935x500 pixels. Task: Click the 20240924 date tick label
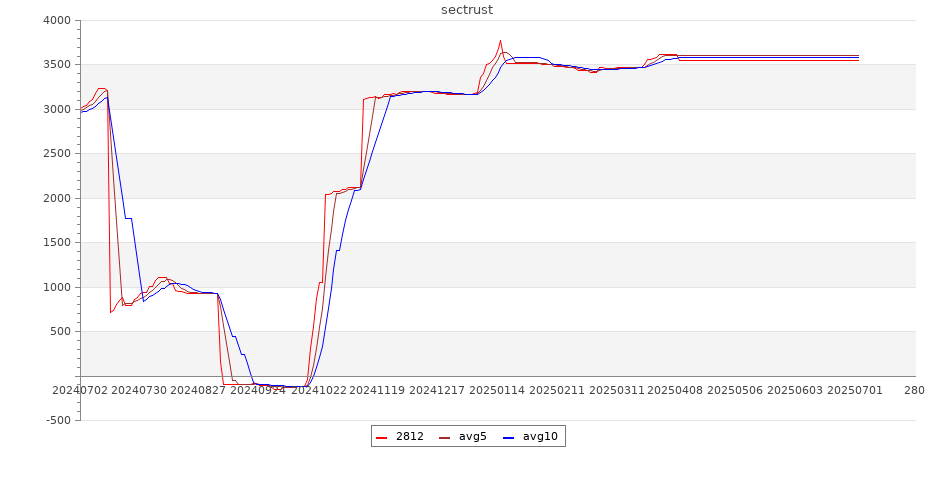[258, 390]
